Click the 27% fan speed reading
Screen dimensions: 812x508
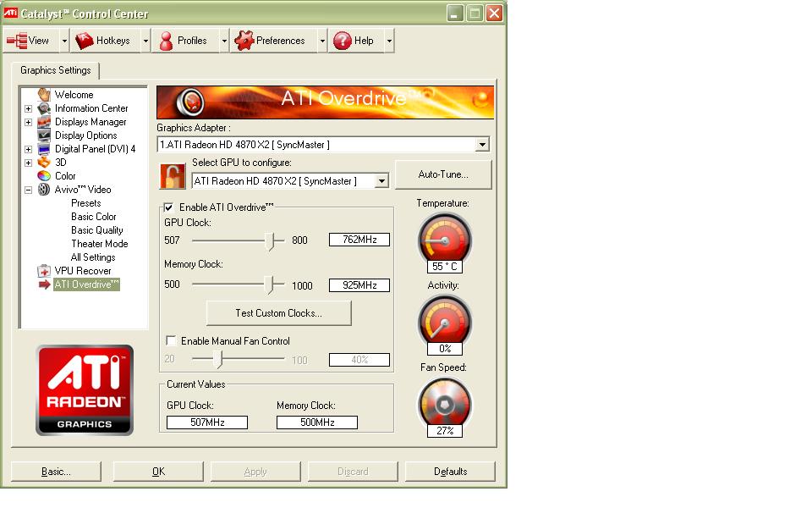tap(445, 431)
